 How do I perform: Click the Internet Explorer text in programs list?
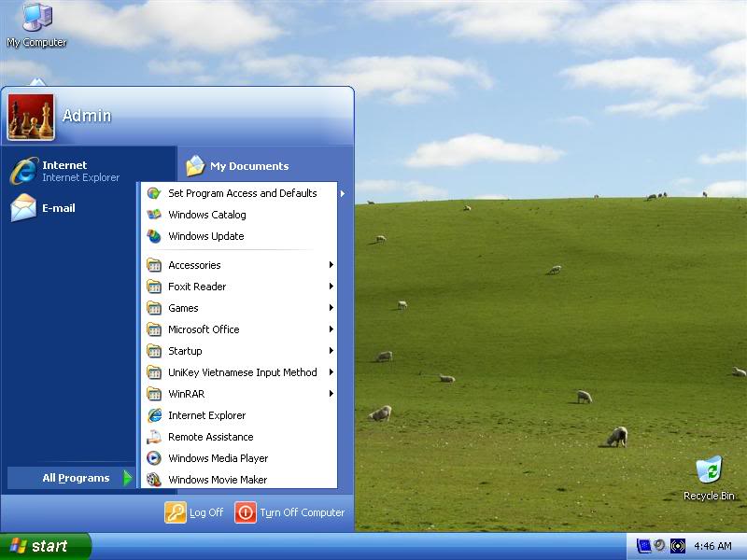206,415
